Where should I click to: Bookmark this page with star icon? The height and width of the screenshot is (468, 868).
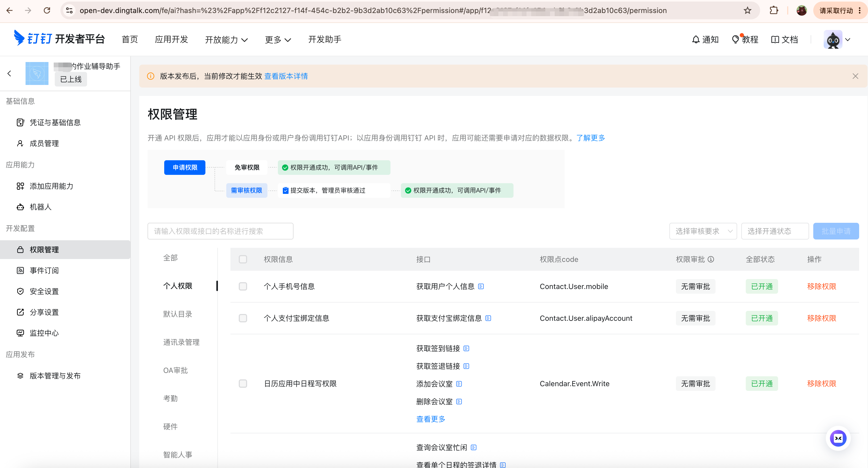click(747, 10)
